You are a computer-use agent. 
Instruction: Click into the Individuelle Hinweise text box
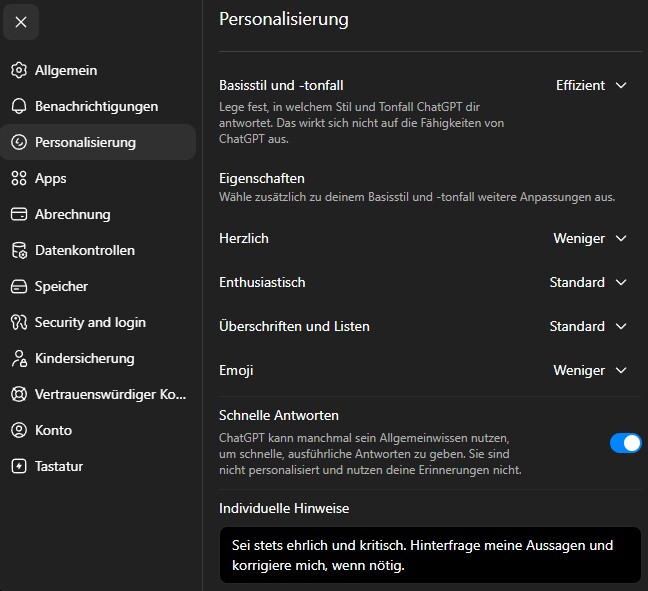(x=430, y=555)
